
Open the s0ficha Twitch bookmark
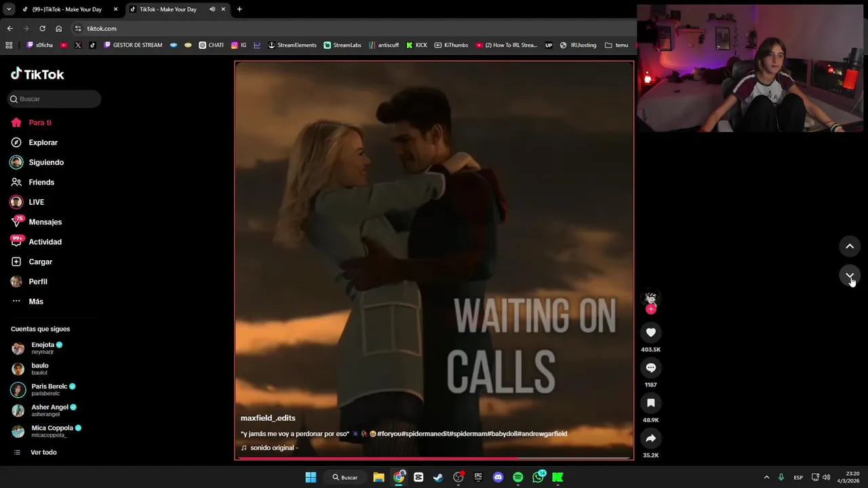[x=39, y=45]
